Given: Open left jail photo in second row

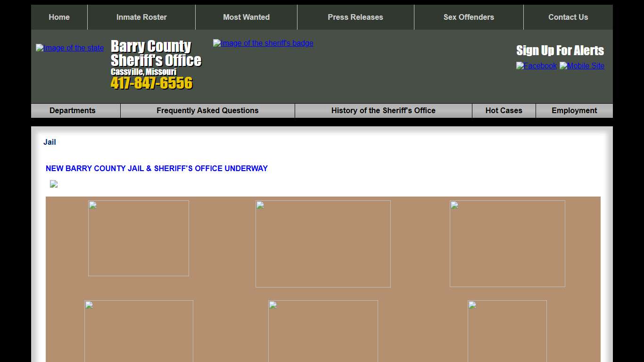Looking at the screenshot, I should pos(139,331).
